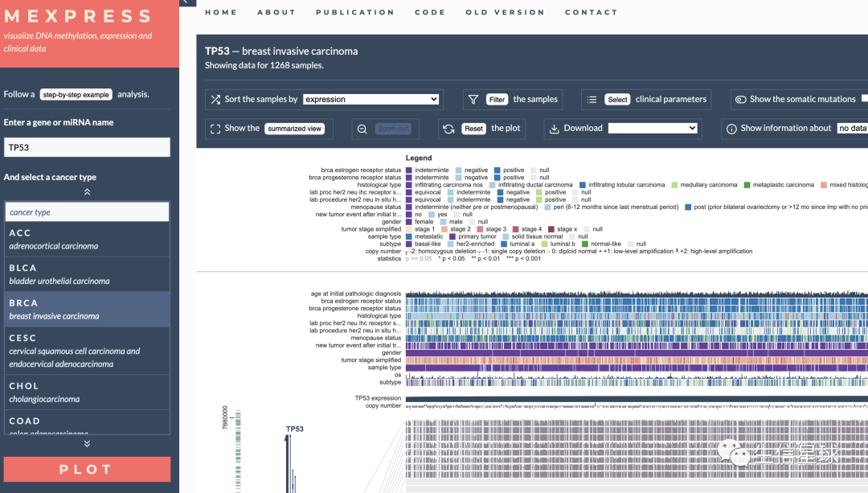The width and height of the screenshot is (868, 493).
Task: Click the MEXPRESS logo title
Action: (78, 16)
